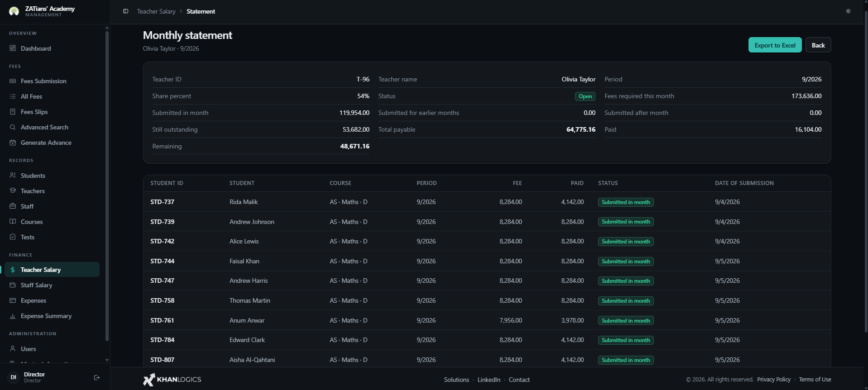This screenshot has height=390, width=868.
Task: Click the Total payable value 64,775.16
Action: [581, 129]
